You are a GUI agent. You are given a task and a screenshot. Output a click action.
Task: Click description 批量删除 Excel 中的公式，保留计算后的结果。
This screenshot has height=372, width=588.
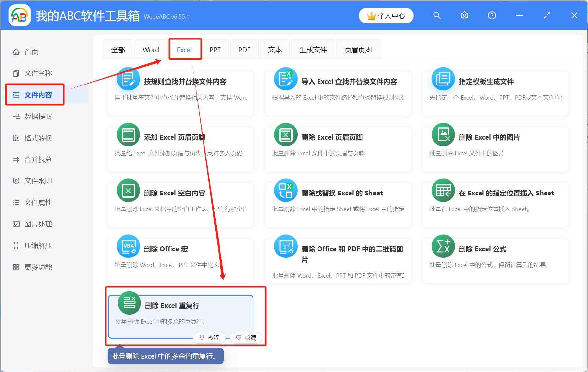pos(489,265)
